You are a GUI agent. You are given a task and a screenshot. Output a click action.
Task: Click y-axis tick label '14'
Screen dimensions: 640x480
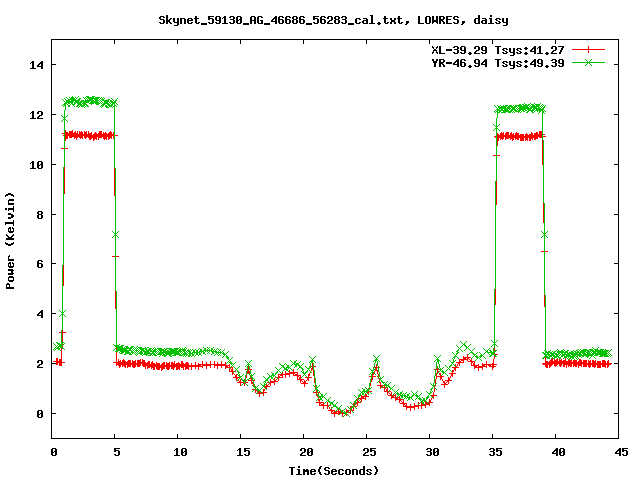(36, 65)
